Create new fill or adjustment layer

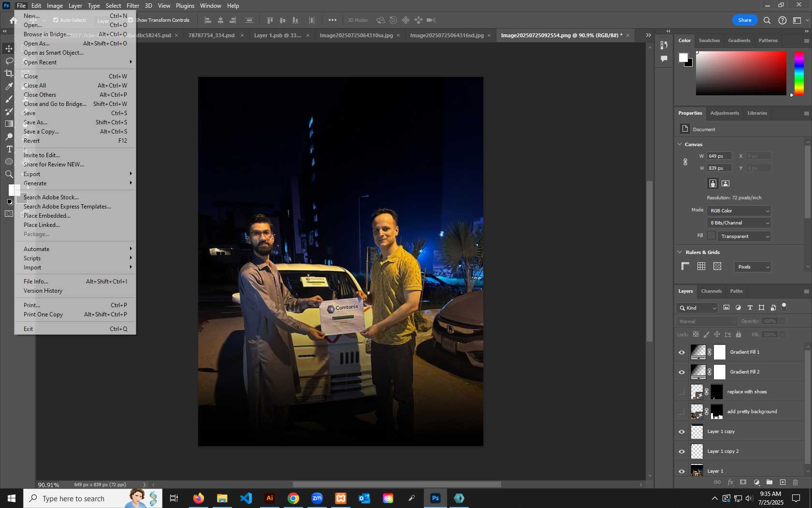[x=756, y=482]
